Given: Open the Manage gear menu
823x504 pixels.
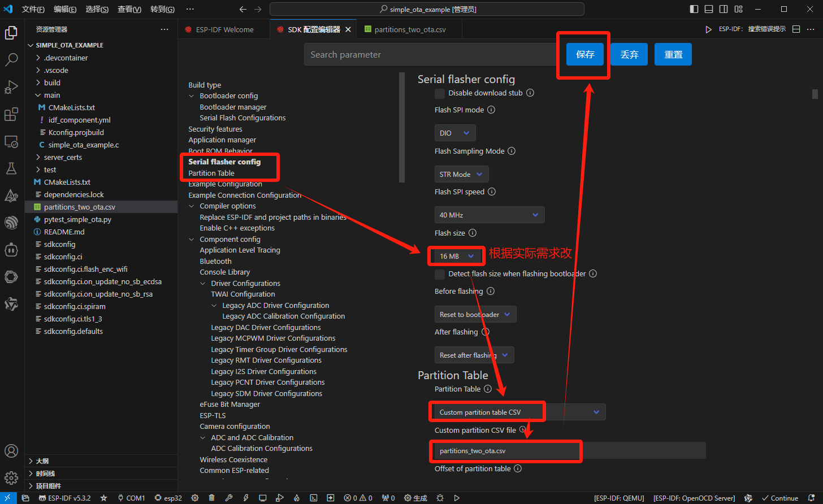Looking at the screenshot, I should point(11,478).
